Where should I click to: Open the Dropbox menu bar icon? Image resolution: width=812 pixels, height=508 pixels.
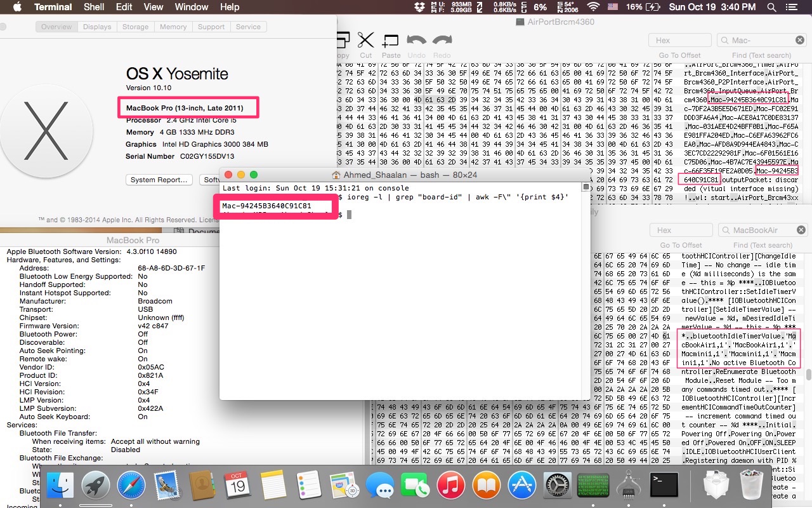[419, 7]
